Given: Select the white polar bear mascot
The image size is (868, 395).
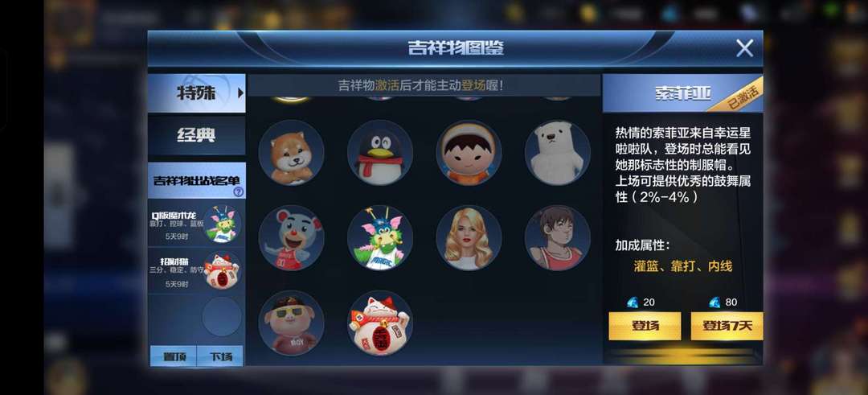Looking at the screenshot, I should click(x=558, y=152).
